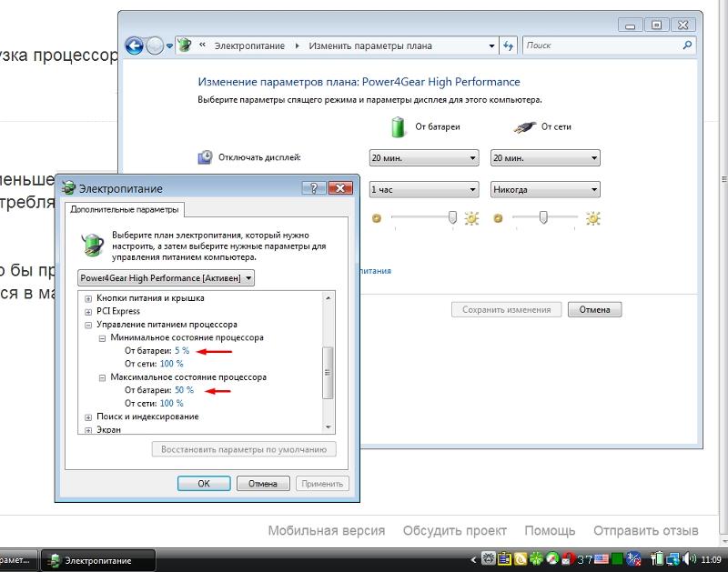Click the Электропитание taskbar button
Screen dimensions: 728x572
point(98,560)
